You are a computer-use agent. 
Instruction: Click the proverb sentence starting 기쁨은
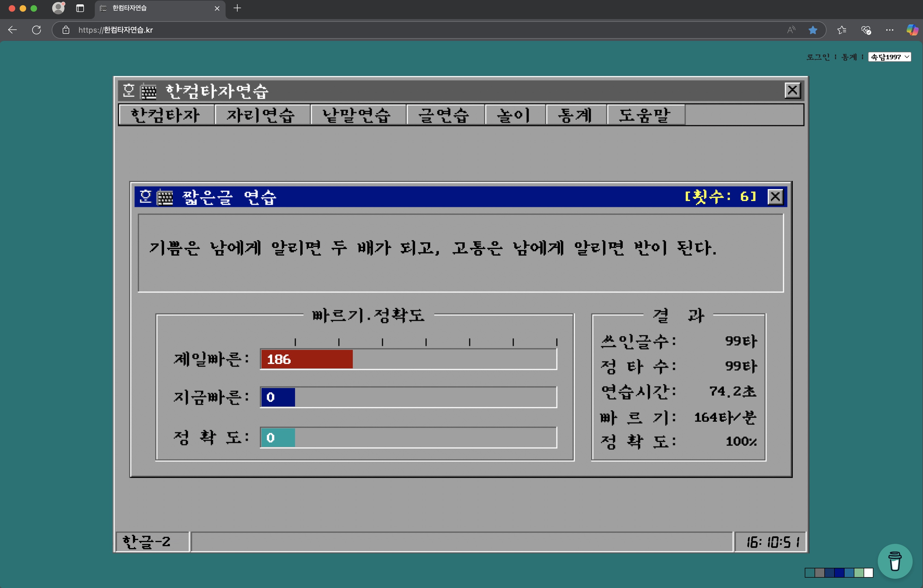click(x=433, y=248)
